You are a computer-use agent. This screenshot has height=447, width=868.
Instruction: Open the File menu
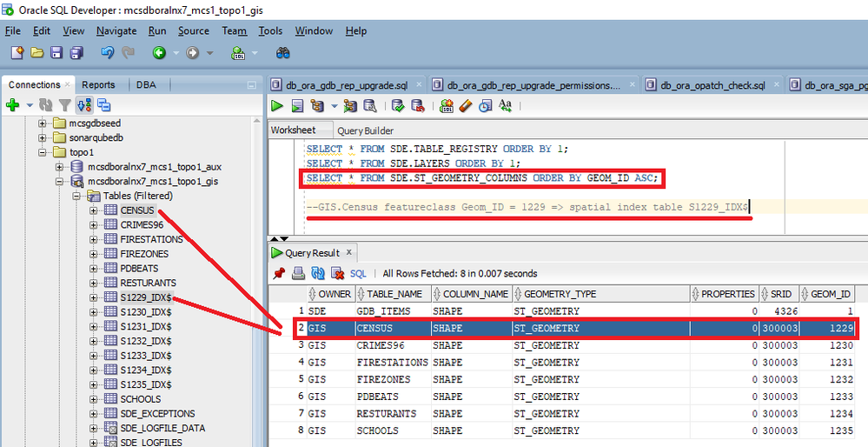12,31
